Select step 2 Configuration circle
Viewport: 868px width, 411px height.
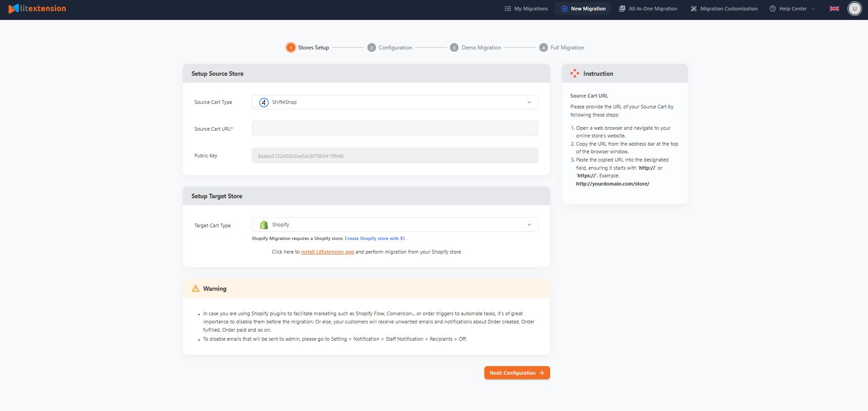coord(371,48)
